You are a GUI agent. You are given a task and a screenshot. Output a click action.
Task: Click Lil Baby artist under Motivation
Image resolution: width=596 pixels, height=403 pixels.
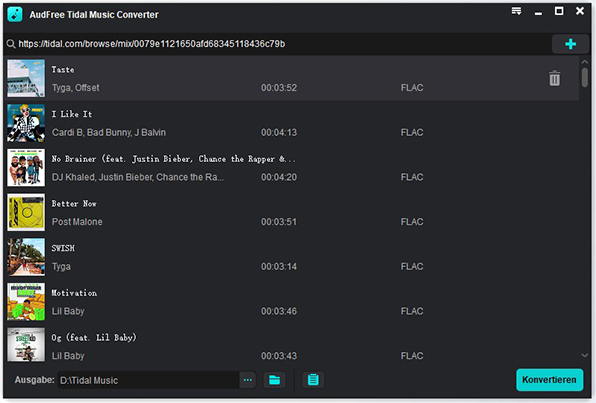coord(68,311)
